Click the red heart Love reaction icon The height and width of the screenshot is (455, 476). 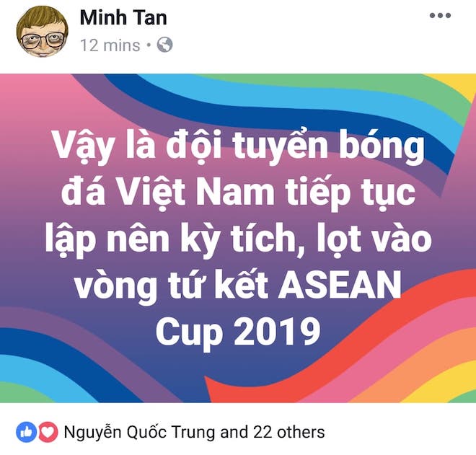[x=48, y=432]
